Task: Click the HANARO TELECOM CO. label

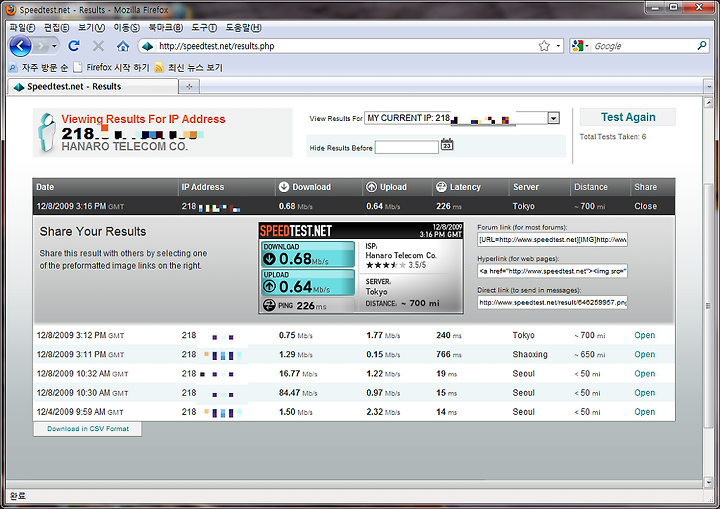Action: pyautogui.click(x=124, y=147)
